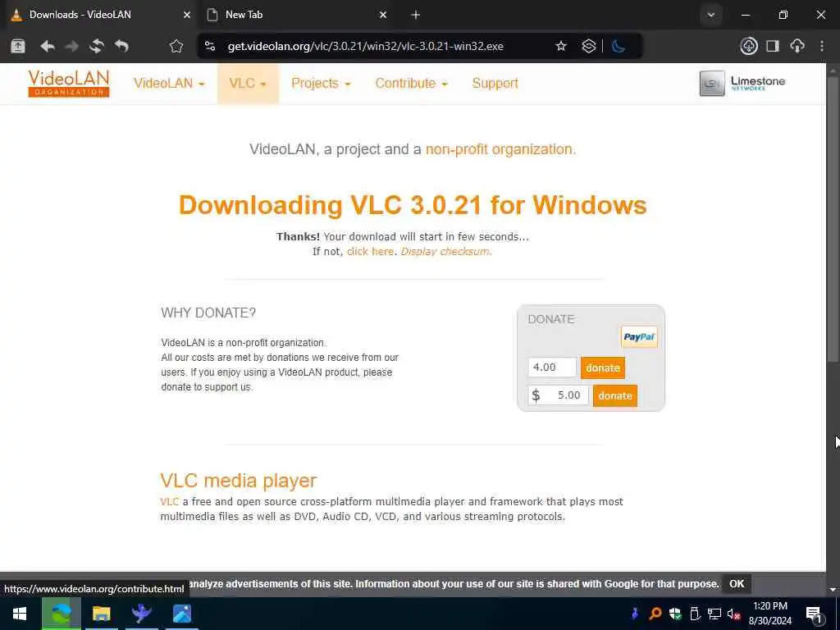Click the browser back arrow

47,46
